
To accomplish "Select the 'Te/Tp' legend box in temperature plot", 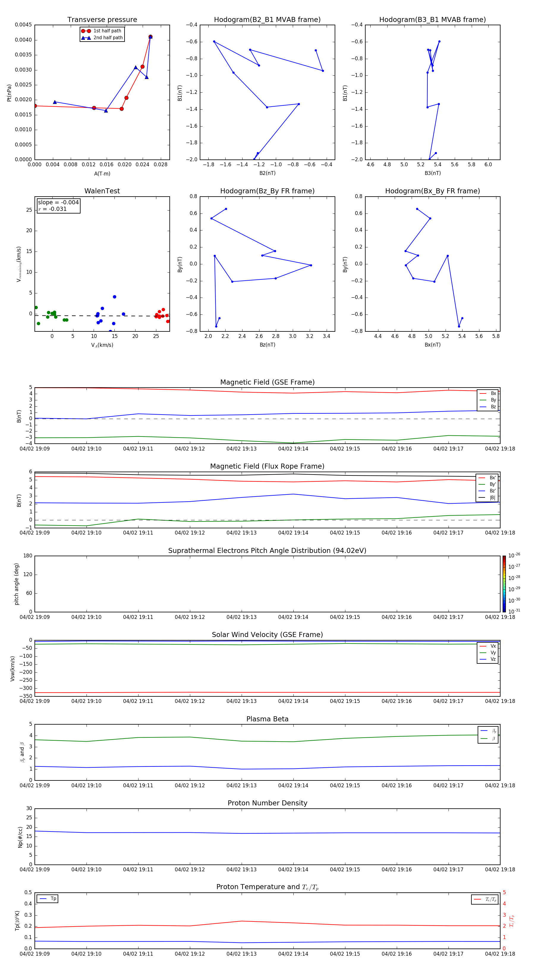I will [x=485, y=900].
